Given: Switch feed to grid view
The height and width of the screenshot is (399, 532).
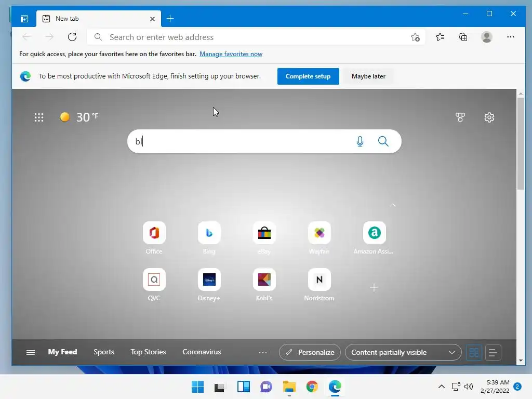Looking at the screenshot, I should (474, 353).
